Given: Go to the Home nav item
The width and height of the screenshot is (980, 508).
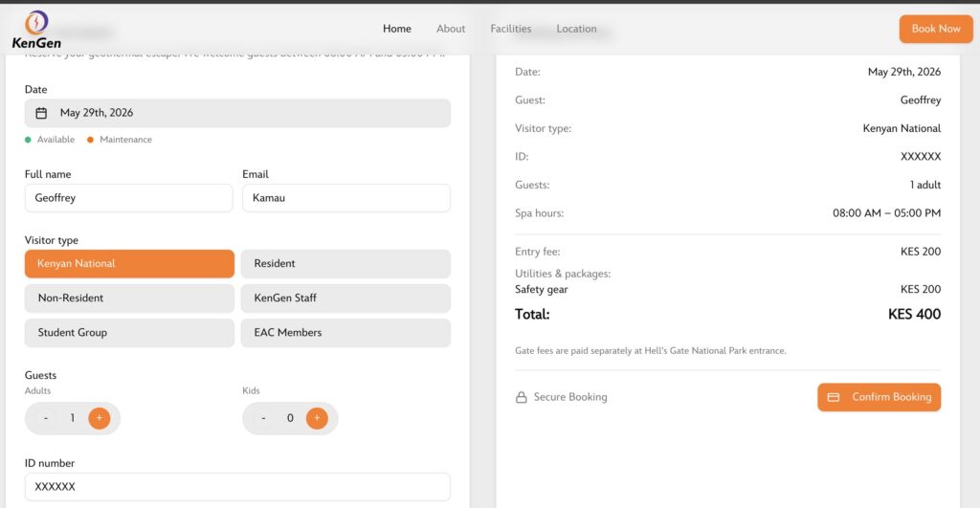Looking at the screenshot, I should pos(397,29).
